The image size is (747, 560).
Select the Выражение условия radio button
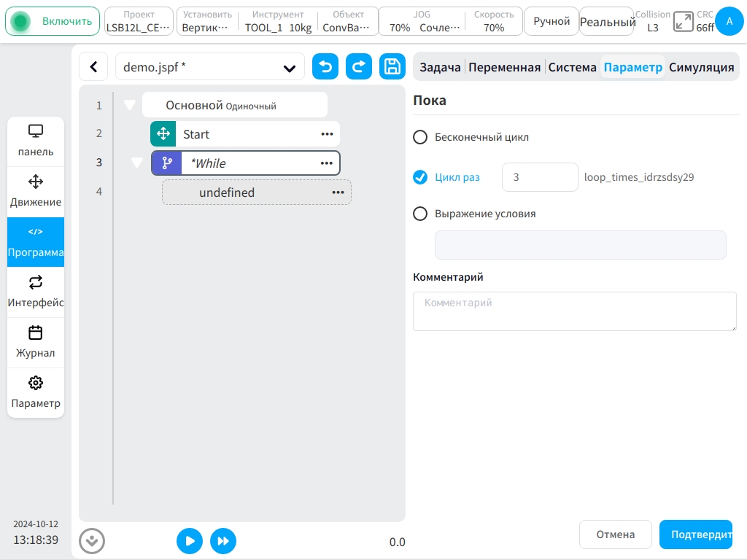pyautogui.click(x=420, y=214)
